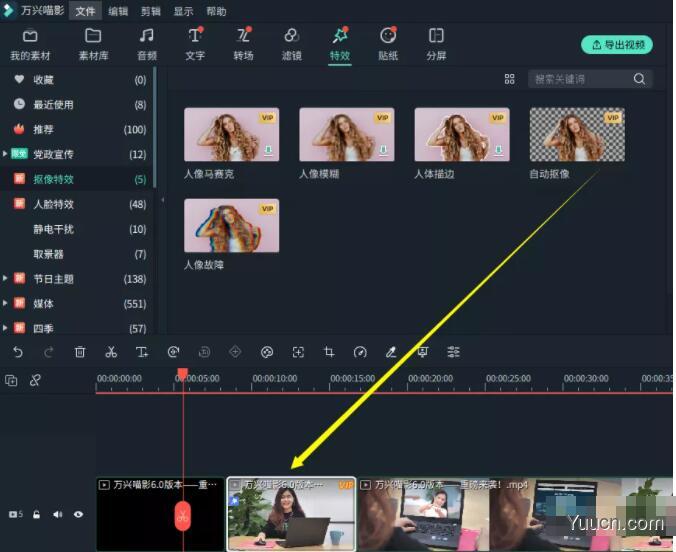The height and width of the screenshot is (552, 676).
Task: Focus the 搜索关键词 search field
Action: coord(579,79)
